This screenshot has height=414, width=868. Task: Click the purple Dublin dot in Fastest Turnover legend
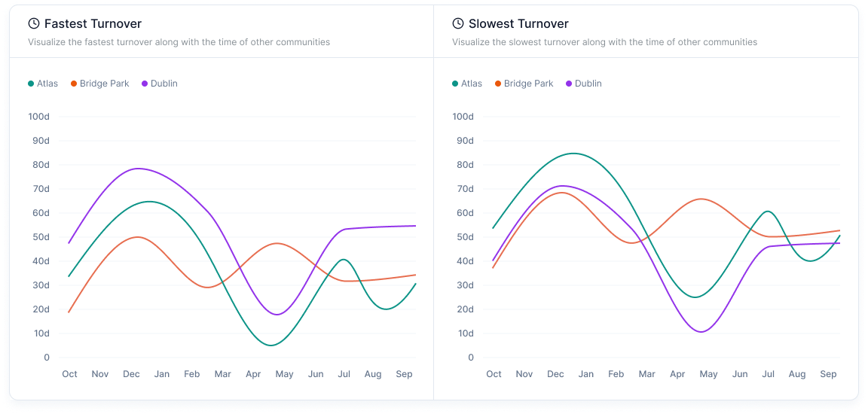point(145,84)
